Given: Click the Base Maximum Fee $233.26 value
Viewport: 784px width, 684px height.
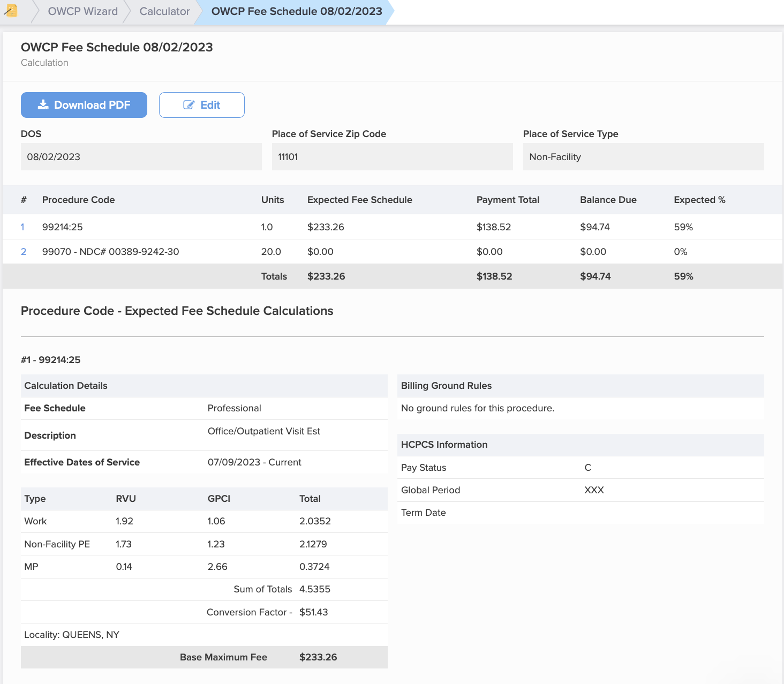Looking at the screenshot, I should 318,657.
